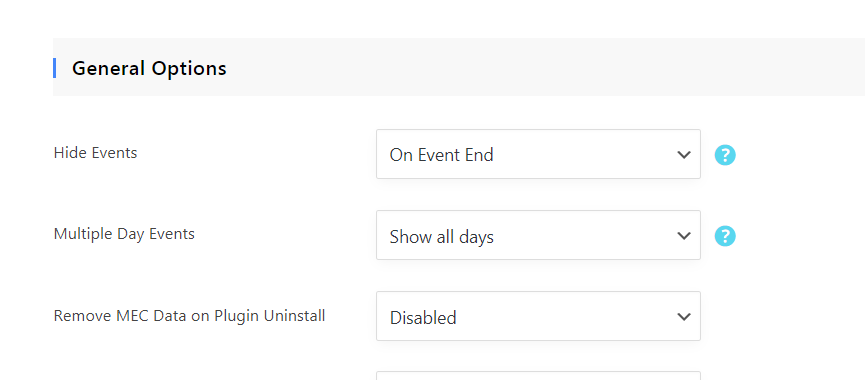Click the 'On Event End' selected value
The height and width of the screenshot is (380, 865).
[x=441, y=155]
